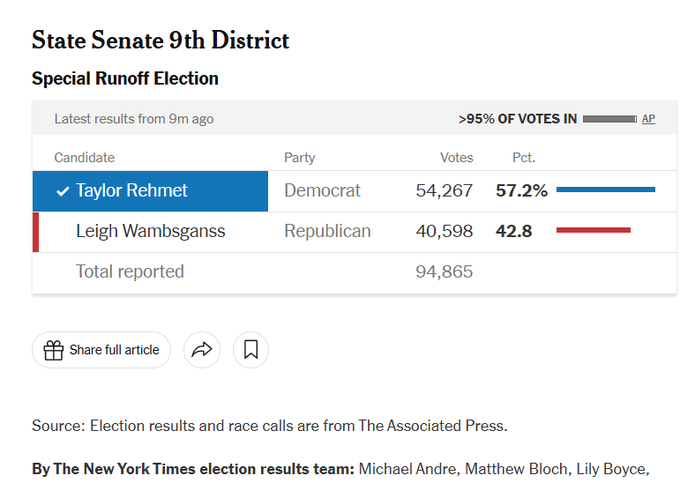Click the gift icon in Share full article
Image resolution: width=680 pixels, height=483 pixels.
tap(53, 350)
